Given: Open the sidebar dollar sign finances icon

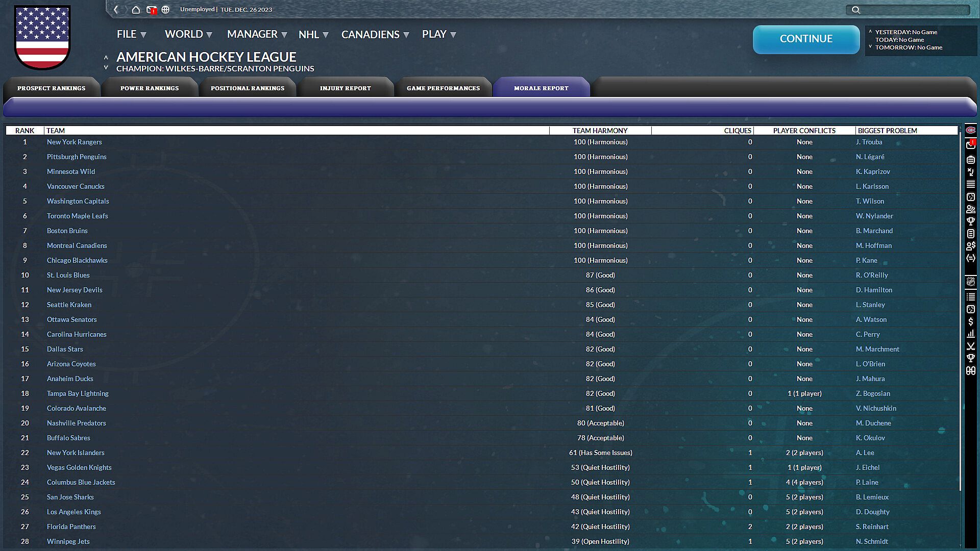Looking at the screenshot, I should [970, 321].
